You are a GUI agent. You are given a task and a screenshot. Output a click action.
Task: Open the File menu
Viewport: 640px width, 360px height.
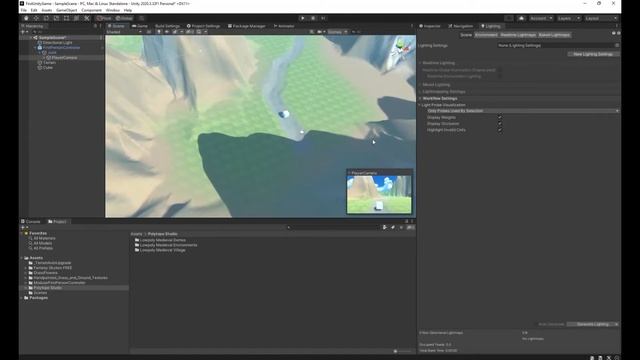[24, 10]
